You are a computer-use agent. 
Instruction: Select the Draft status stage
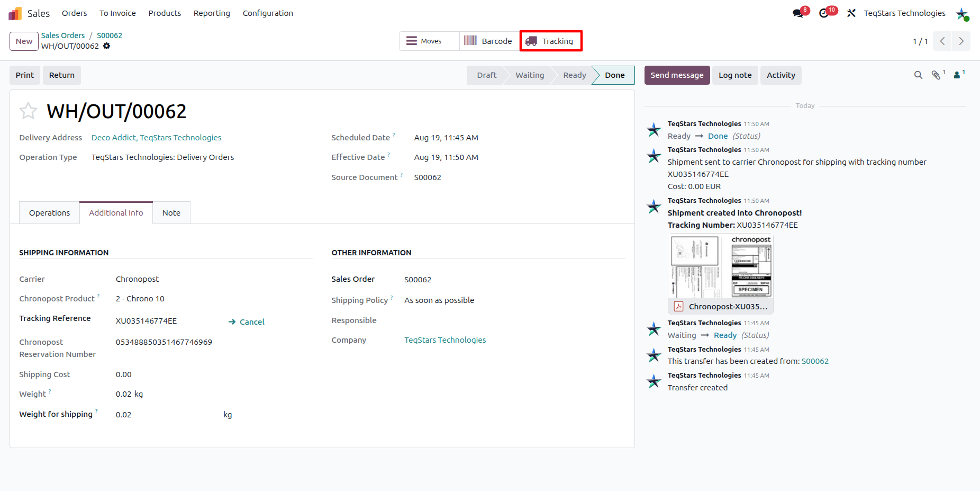tap(487, 75)
